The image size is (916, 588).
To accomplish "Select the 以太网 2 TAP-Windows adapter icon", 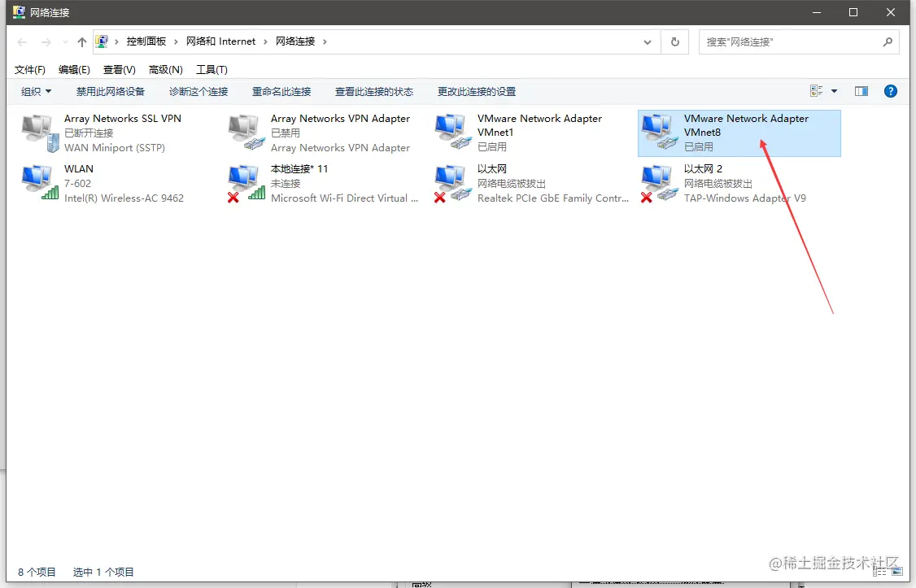I will click(660, 183).
